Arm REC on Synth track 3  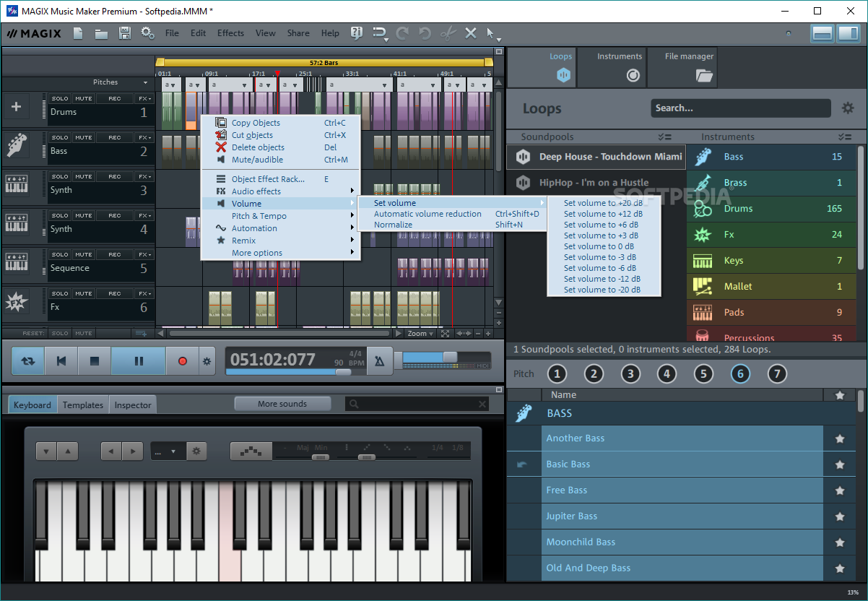point(115,176)
